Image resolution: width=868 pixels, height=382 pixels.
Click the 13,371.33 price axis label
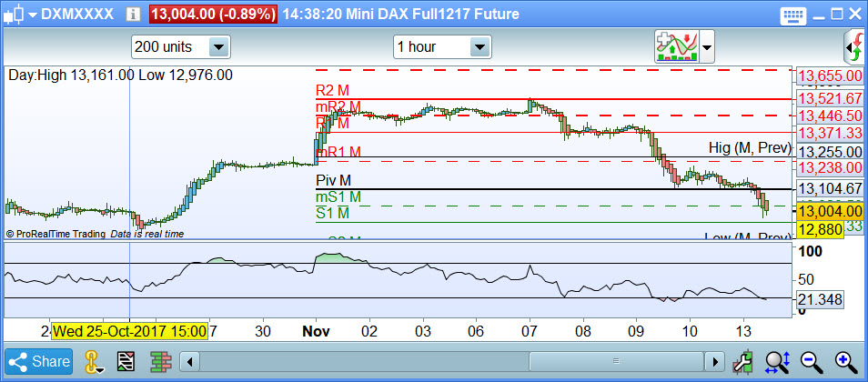pos(832,133)
